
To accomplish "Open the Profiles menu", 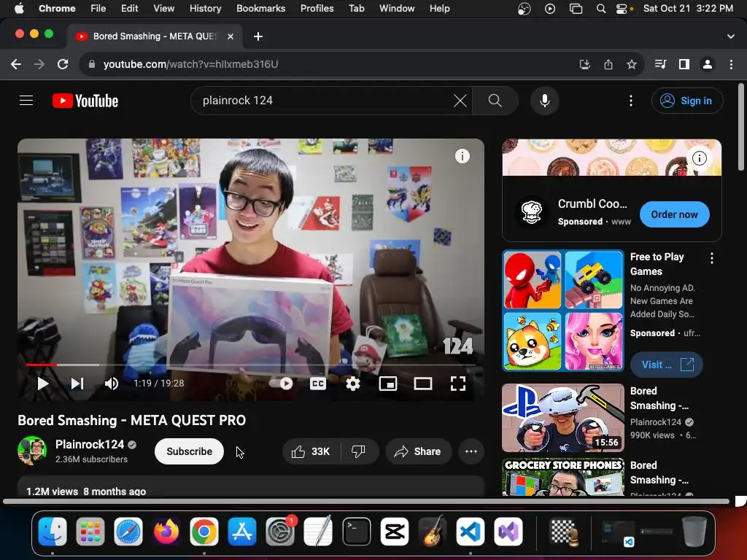I will [x=317, y=9].
